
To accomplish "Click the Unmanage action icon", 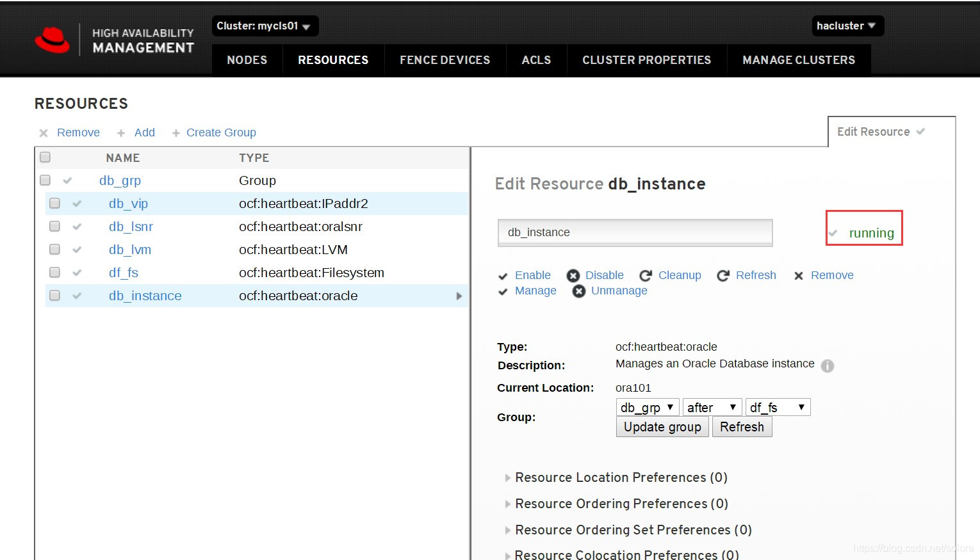I will (x=579, y=291).
